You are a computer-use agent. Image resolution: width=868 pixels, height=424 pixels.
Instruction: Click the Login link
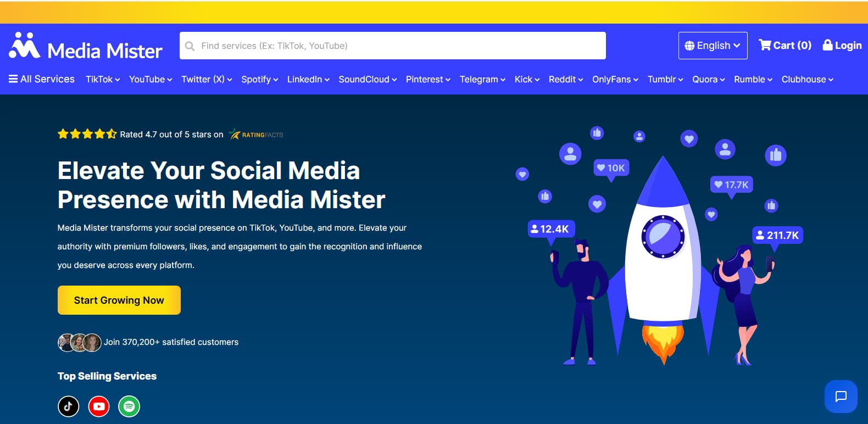point(842,45)
